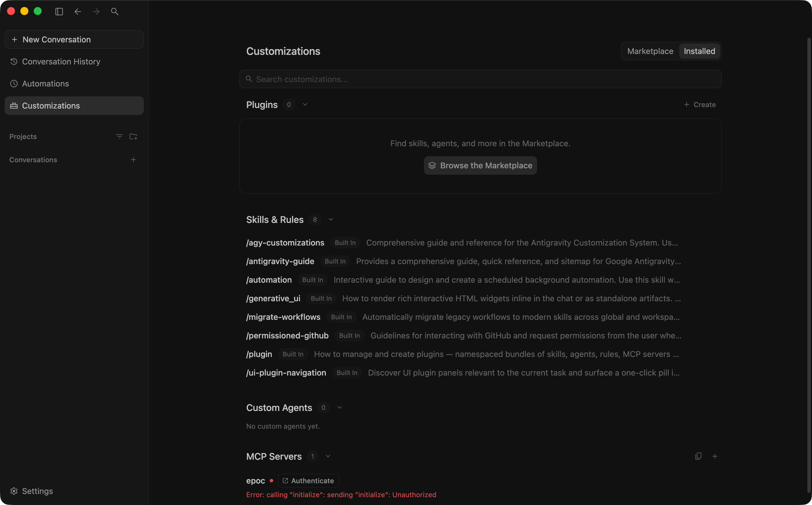Switch to the Marketplace tab

650,51
